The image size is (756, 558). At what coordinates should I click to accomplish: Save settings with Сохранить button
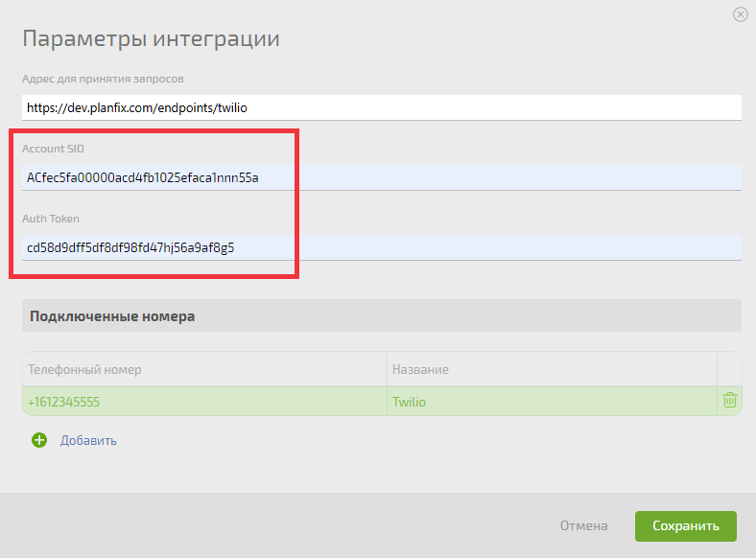click(685, 525)
